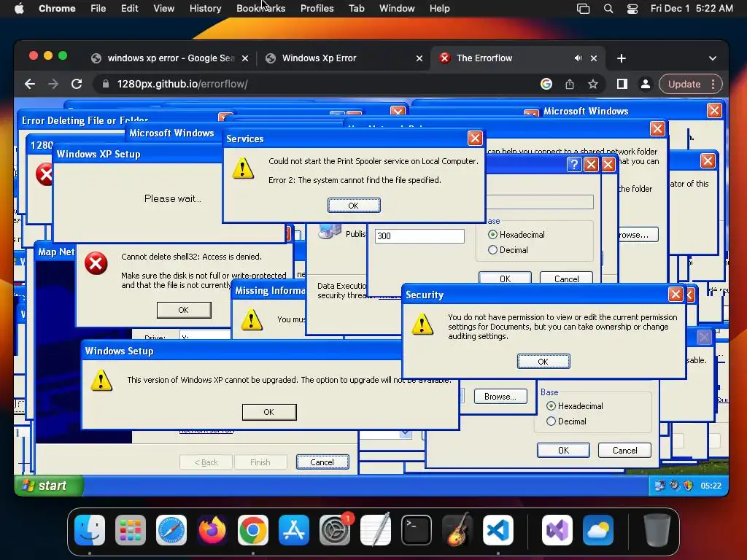Open the Trash in the Dock

[x=657, y=529]
